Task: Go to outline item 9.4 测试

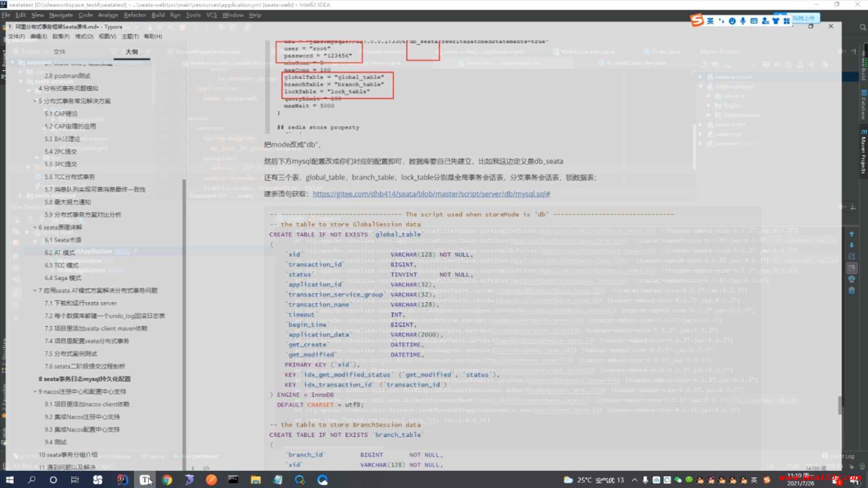Action: click(x=55, y=442)
